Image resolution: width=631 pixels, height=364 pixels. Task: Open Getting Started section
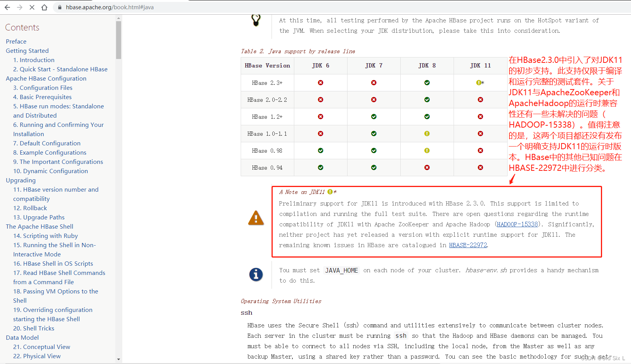tap(27, 51)
